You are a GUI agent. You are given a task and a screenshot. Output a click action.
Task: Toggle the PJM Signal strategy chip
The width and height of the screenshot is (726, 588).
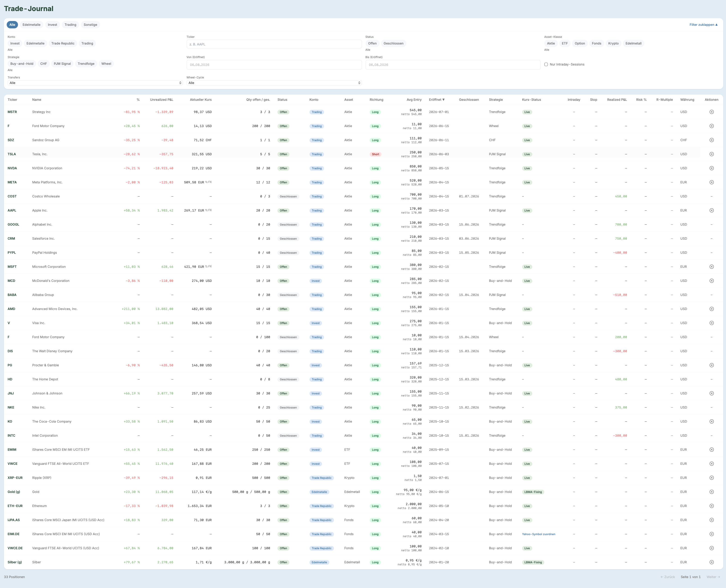click(x=62, y=64)
